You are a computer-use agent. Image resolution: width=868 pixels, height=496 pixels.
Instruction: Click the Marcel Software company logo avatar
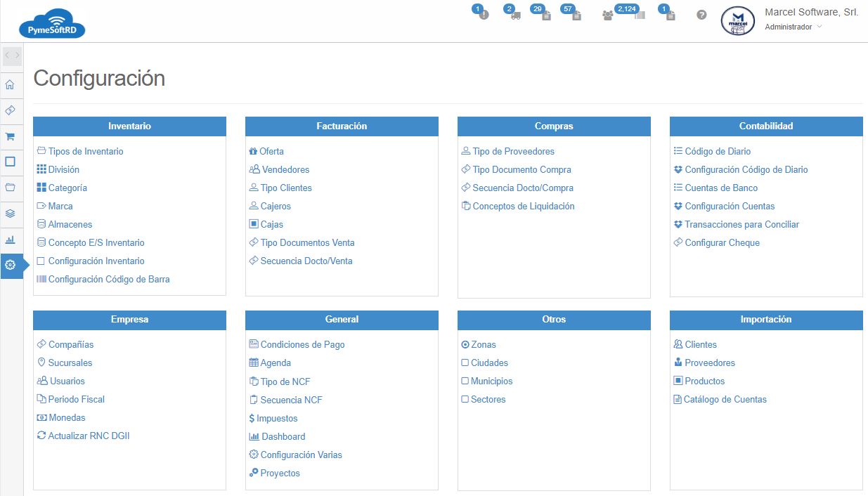pyautogui.click(x=737, y=21)
